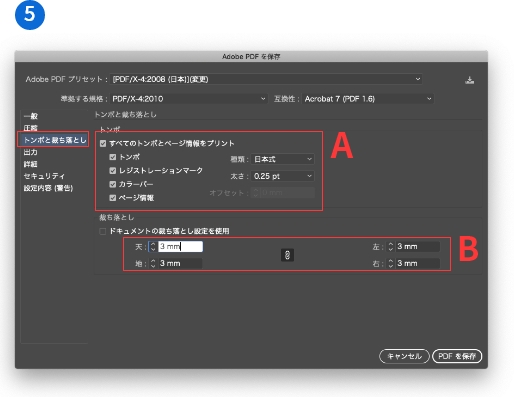Uncheck the レジストレーションマーク checkbox
The image size is (514, 397).
point(113,171)
